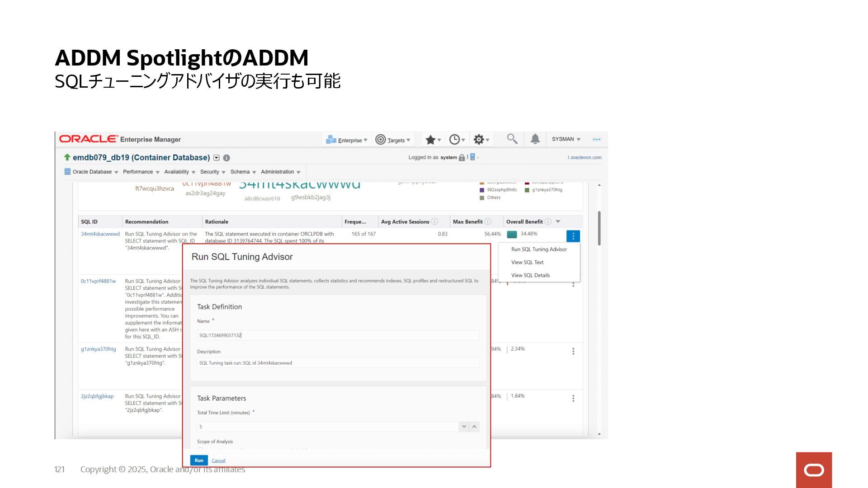Decrease the Total Time Limit value

(x=464, y=427)
